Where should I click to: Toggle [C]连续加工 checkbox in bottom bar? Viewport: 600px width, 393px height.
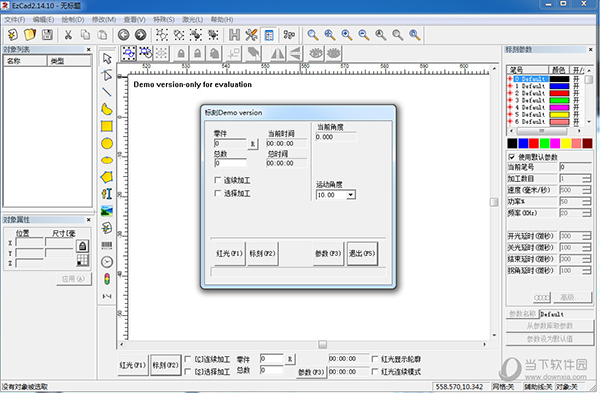[x=188, y=359]
